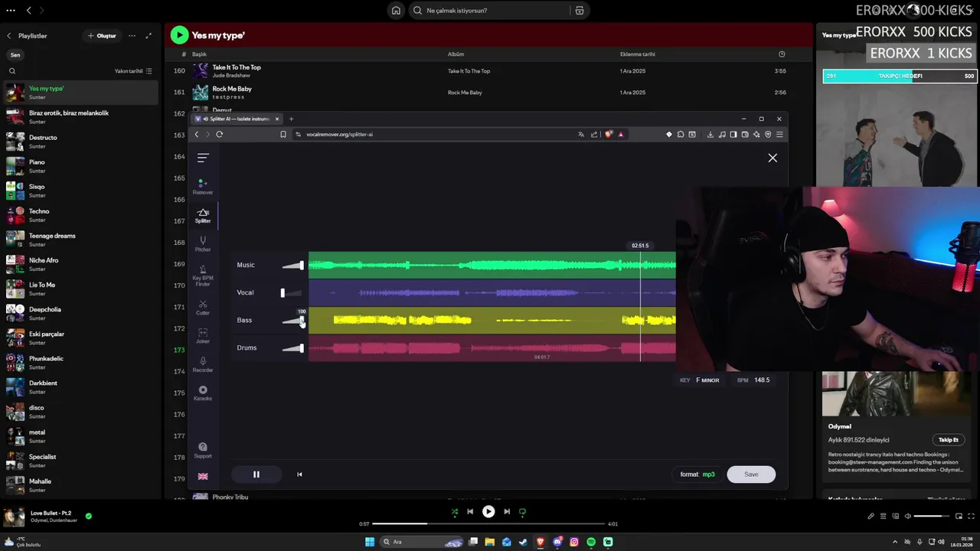The width and height of the screenshot is (980, 551).
Task: Rewind splitter to the start
Action: pos(299,474)
